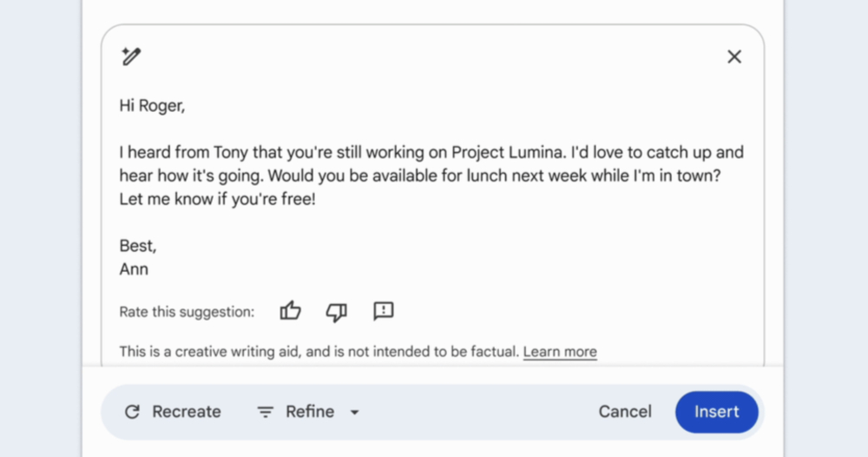Click the circular arrow Recreate icon
This screenshot has height=457, width=868.
click(132, 412)
